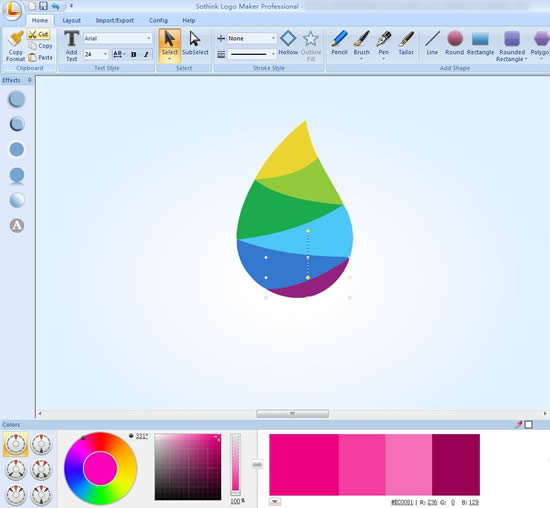Select the Tailor tool

pos(406,44)
